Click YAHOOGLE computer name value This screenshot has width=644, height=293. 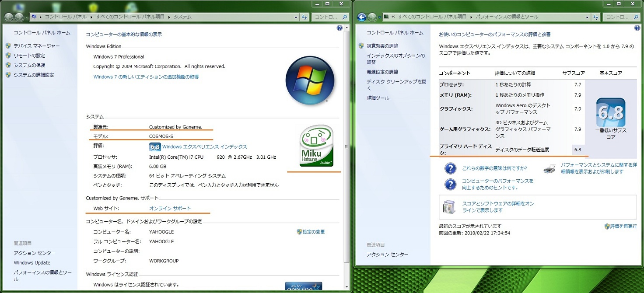[x=161, y=232]
